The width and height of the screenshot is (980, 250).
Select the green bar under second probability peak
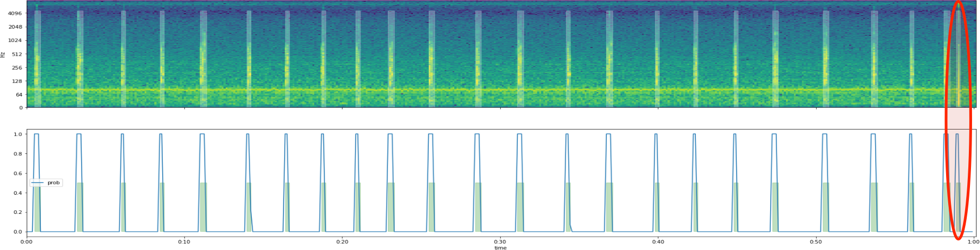pos(80,207)
